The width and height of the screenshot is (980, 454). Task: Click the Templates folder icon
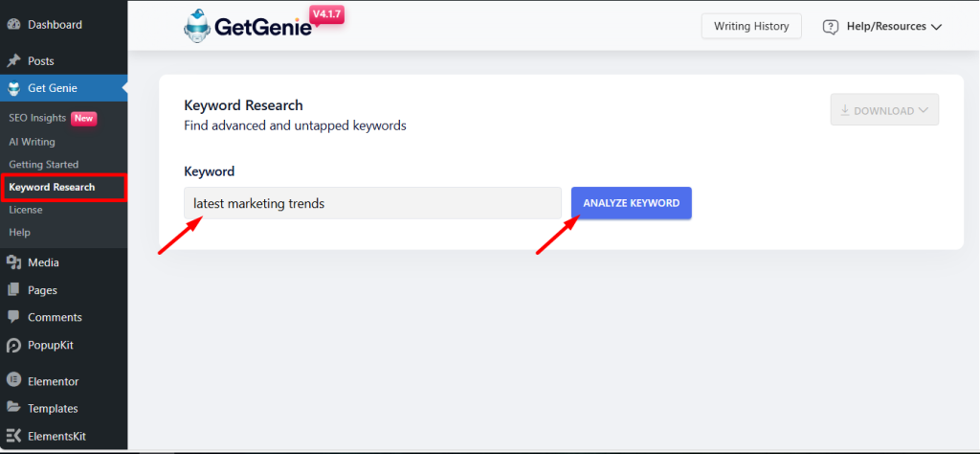click(x=13, y=408)
